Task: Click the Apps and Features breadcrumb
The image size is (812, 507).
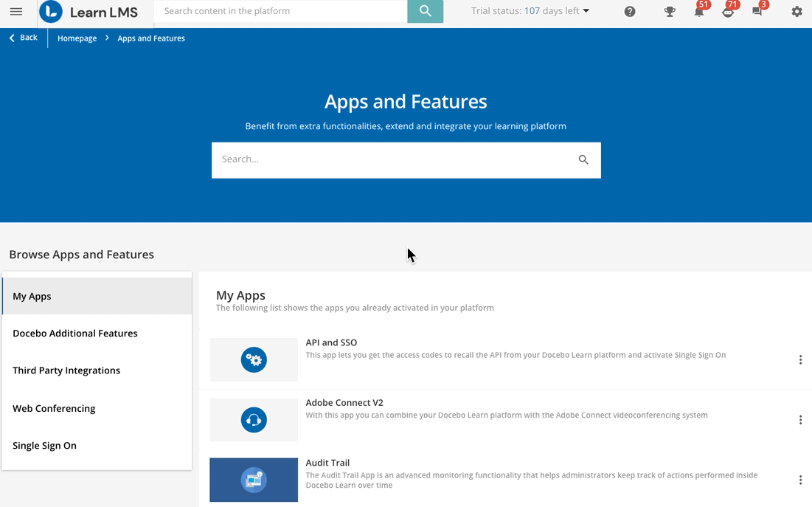Action: (x=151, y=38)
